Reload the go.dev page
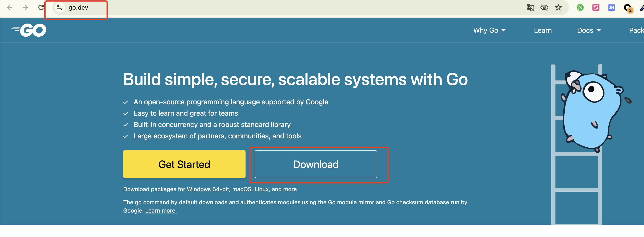 point(41,7)
